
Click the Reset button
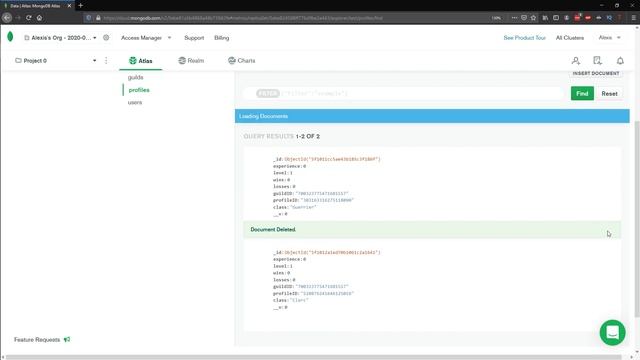(609, 93)
